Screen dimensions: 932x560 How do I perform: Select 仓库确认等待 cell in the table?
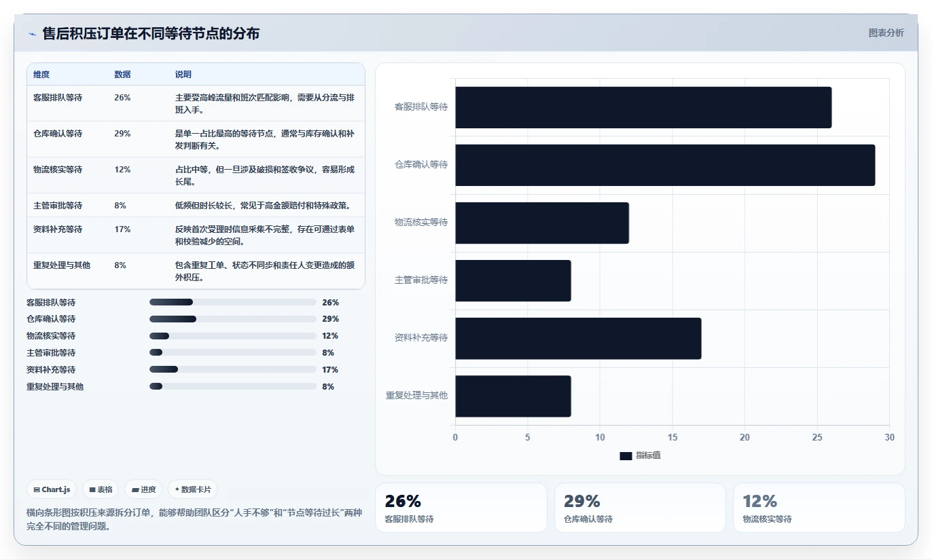[58, 134]
